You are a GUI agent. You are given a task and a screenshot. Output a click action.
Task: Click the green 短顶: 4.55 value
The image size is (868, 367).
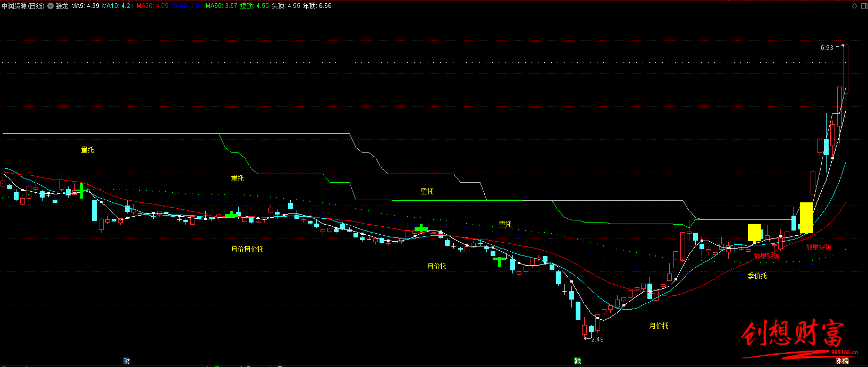click(x=254, y=6)
